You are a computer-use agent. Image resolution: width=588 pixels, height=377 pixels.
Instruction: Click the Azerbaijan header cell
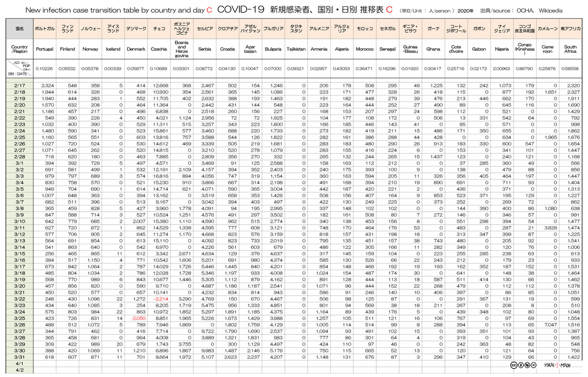pos(250,49)
